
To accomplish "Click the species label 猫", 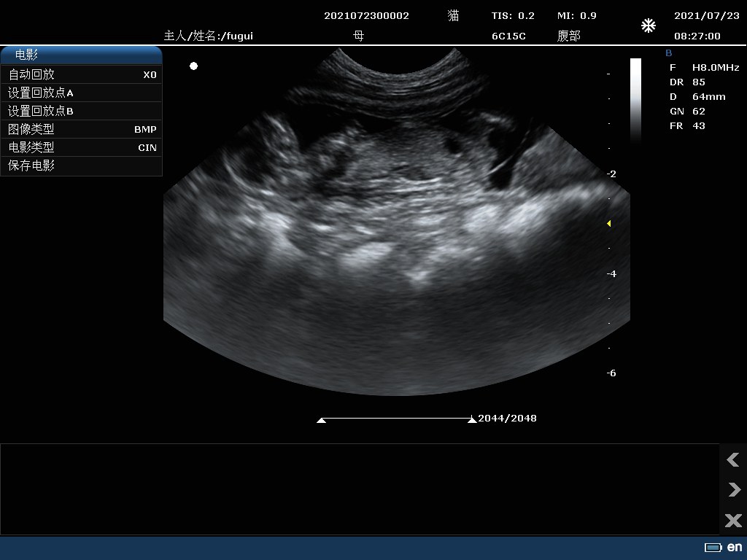I will coord(453,16).
